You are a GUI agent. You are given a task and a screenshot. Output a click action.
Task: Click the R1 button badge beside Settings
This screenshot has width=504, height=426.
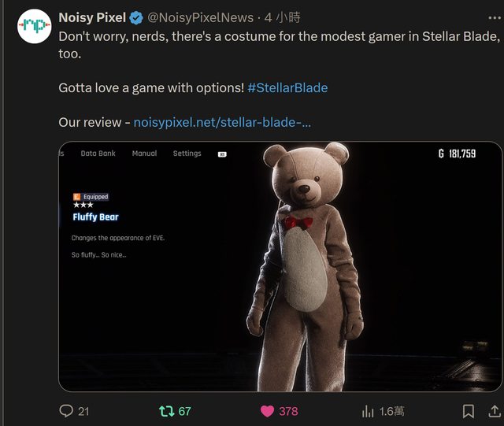(x=222, y=154)
